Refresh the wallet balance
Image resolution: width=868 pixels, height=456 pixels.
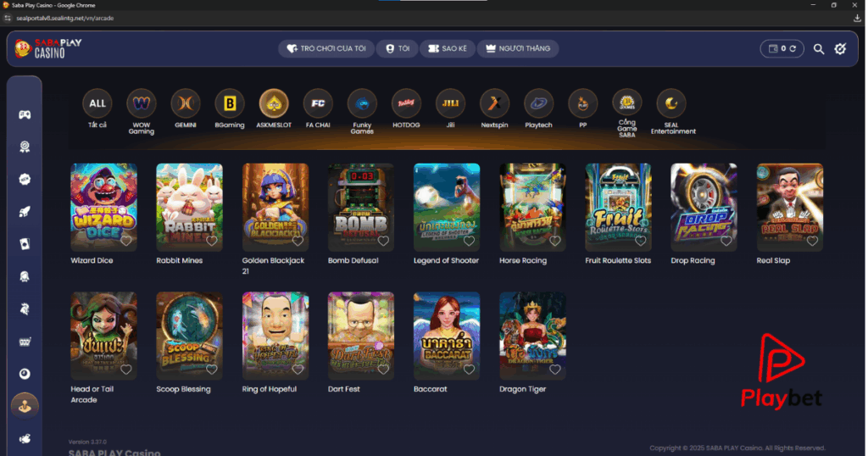tap(793, 48)
